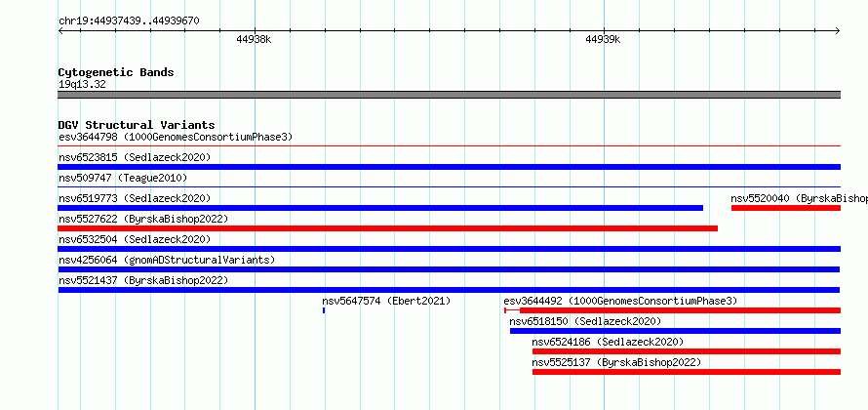The height and width of the screenshot is (410, 868).
Task: Click the thin blue nsv509747 line
Action: 449,187
